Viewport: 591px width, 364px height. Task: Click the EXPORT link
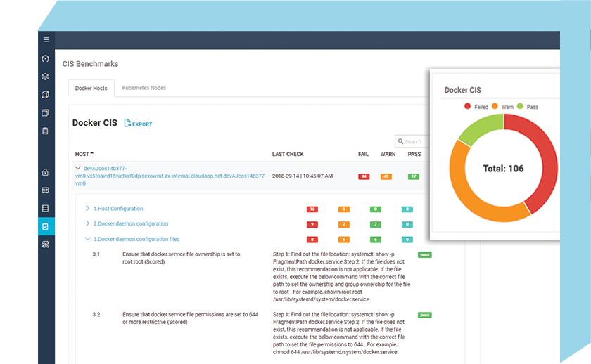coord(142,124)
